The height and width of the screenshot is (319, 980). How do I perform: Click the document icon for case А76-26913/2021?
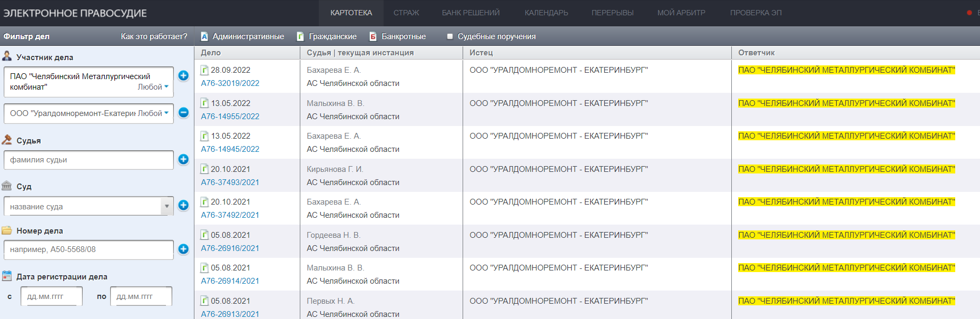click(x=204, y=301)
